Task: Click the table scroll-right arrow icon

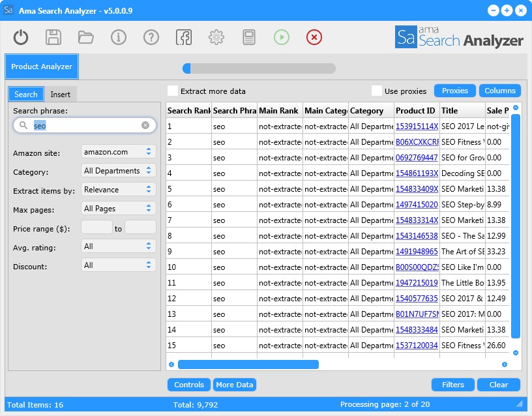Action: [505, 364]
